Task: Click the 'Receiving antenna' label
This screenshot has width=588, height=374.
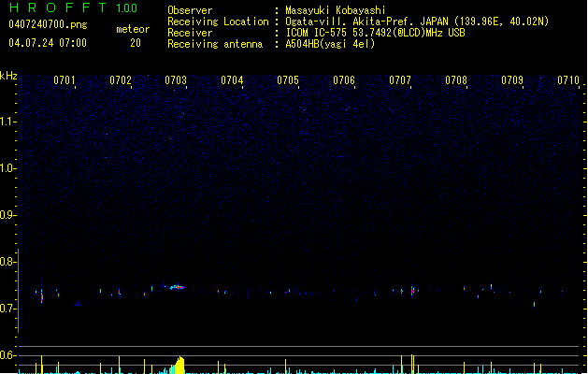Action: tap(215, 44)
